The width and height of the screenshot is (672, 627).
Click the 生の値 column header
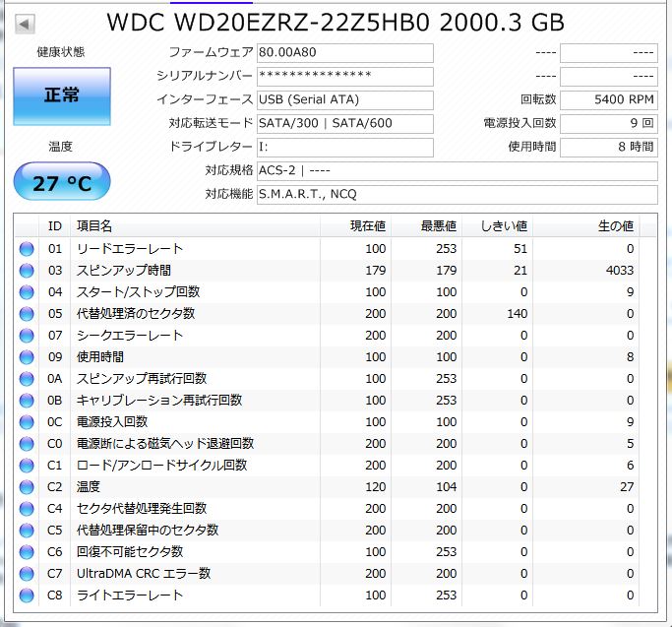pos(585,226)
